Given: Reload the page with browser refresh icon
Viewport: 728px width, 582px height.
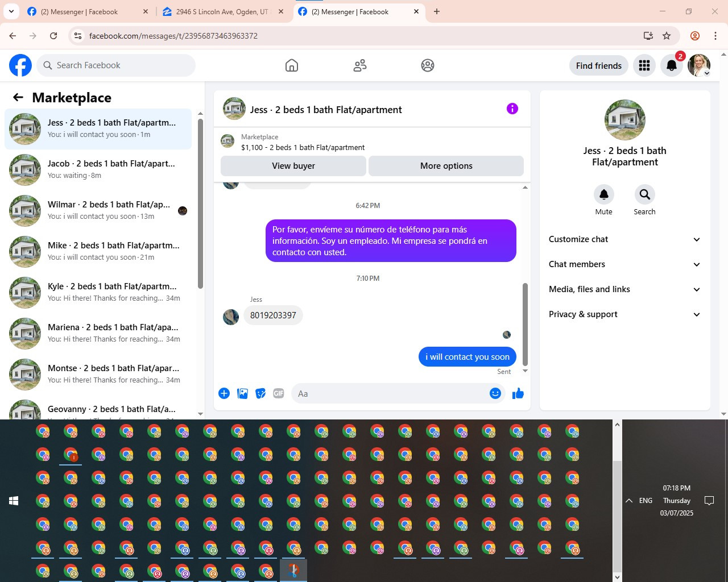Looking at the screenshot, I should point(53,36).
